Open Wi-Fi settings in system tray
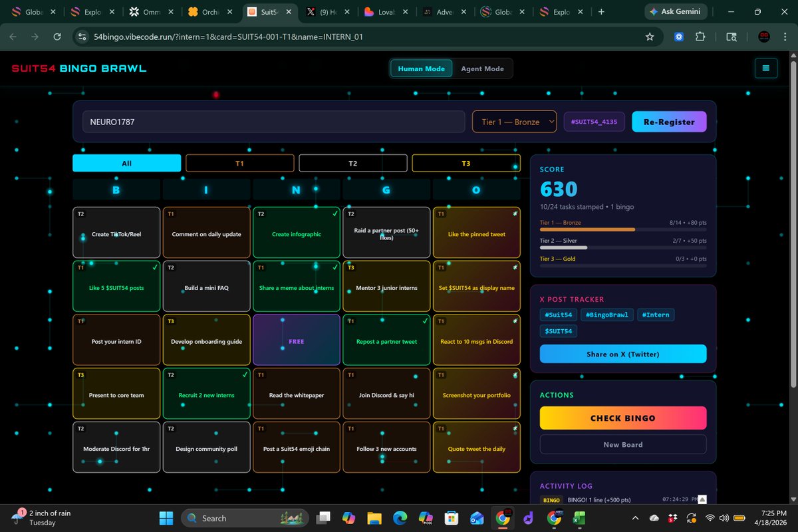 pos(710,518)
